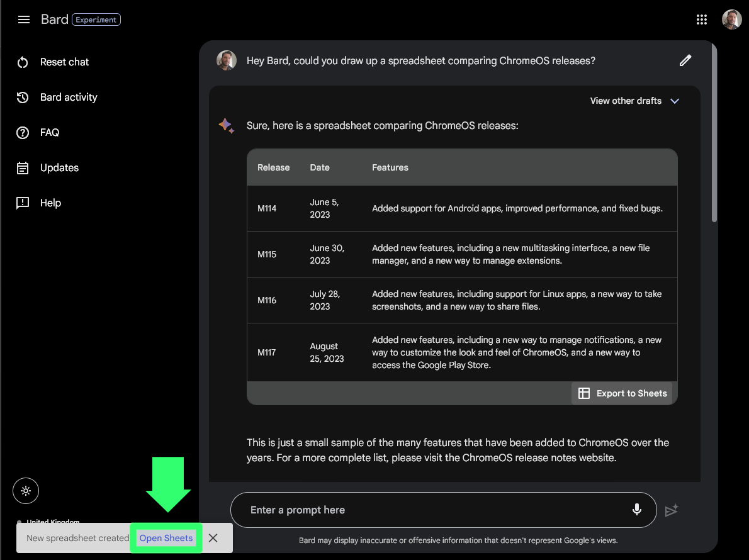Collapse the drafts chevron
This screenshot has height=560, width=749.
675,101
